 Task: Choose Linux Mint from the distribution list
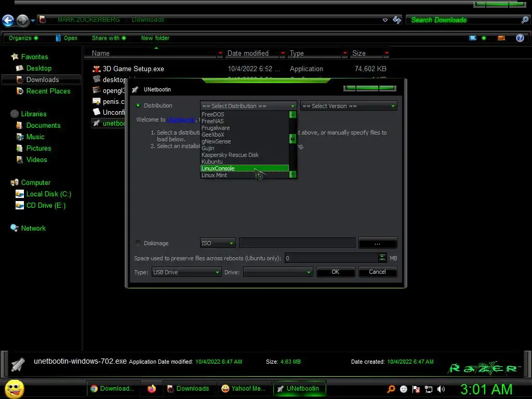click(244, 175)
